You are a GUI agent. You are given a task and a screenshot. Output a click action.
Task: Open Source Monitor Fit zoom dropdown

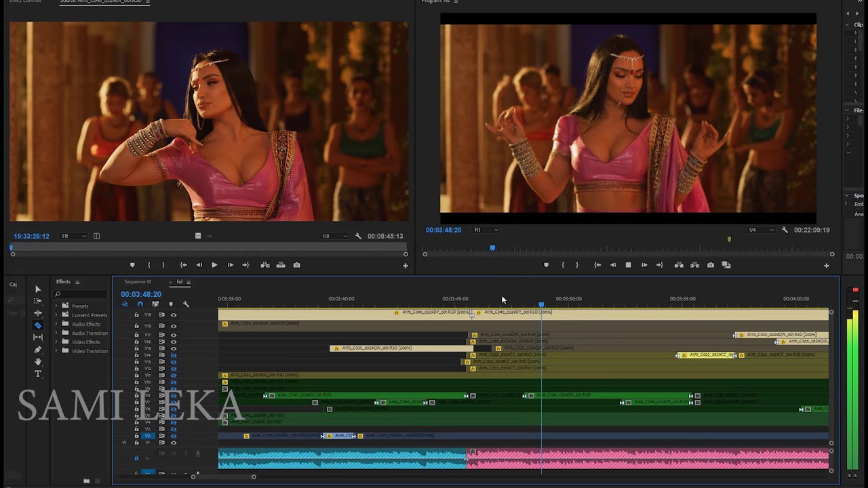tap(73, 236)
